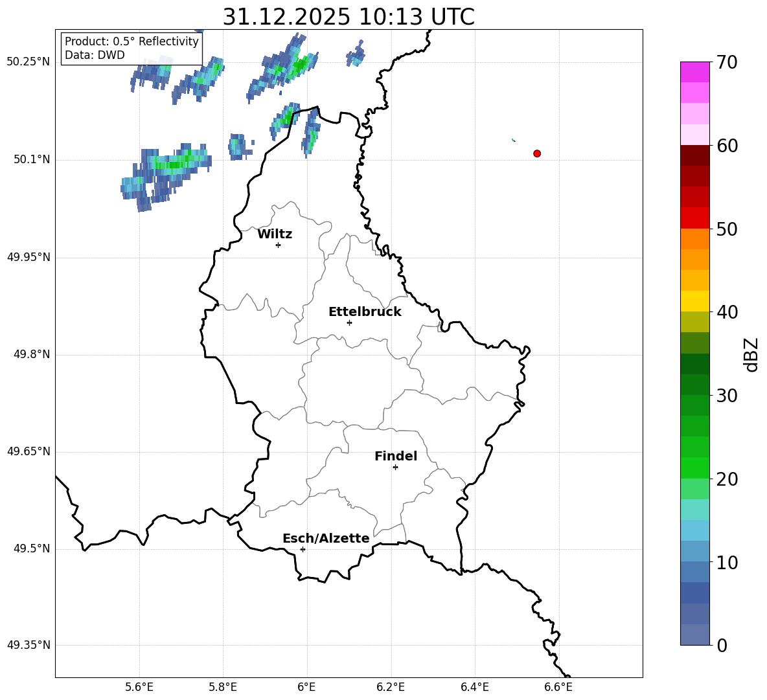Image resolution: width=767 pixels, height=700 pixels.
Task: Click the 49.8°N latitude label
Action: [32, 354]
